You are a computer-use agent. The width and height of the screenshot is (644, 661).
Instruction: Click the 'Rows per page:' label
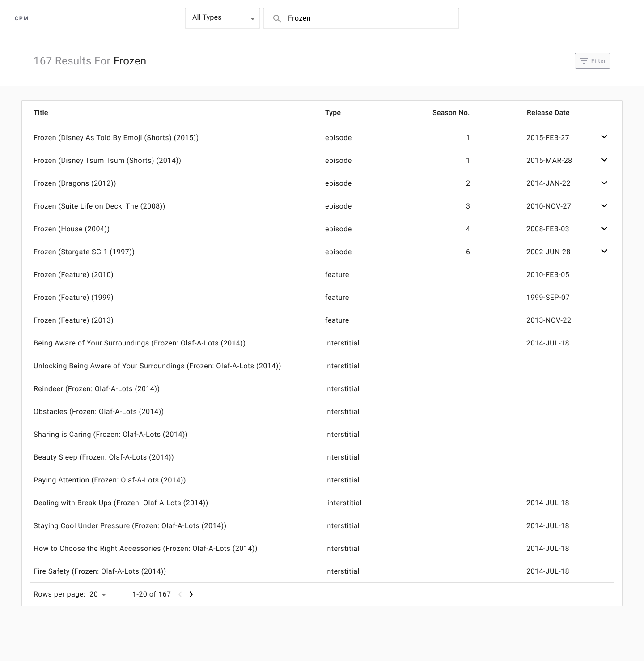pyautogui.click(x=59, y=594)
